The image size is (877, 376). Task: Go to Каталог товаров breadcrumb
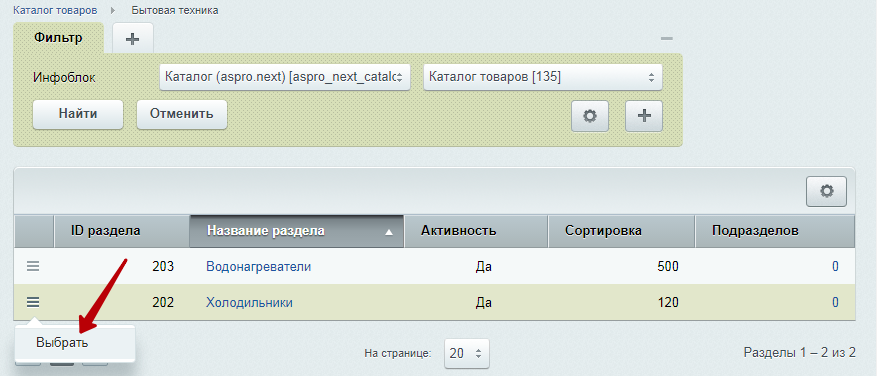pyautogui.click(x=55, y=10)
